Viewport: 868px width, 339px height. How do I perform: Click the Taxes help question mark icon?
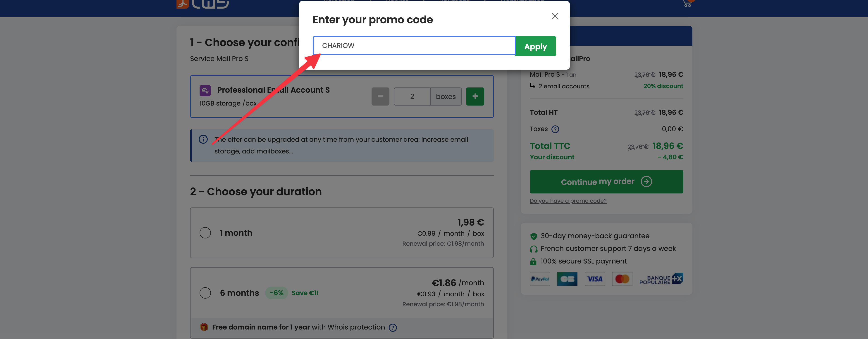(555, 129)
